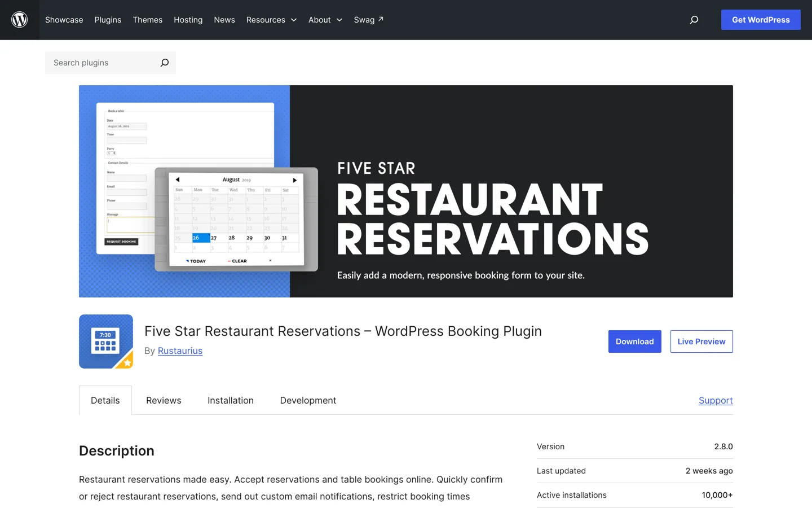This screenshot has width=812, height=508.
Task: Click the Live Preview button
Action: pos(701,341)
